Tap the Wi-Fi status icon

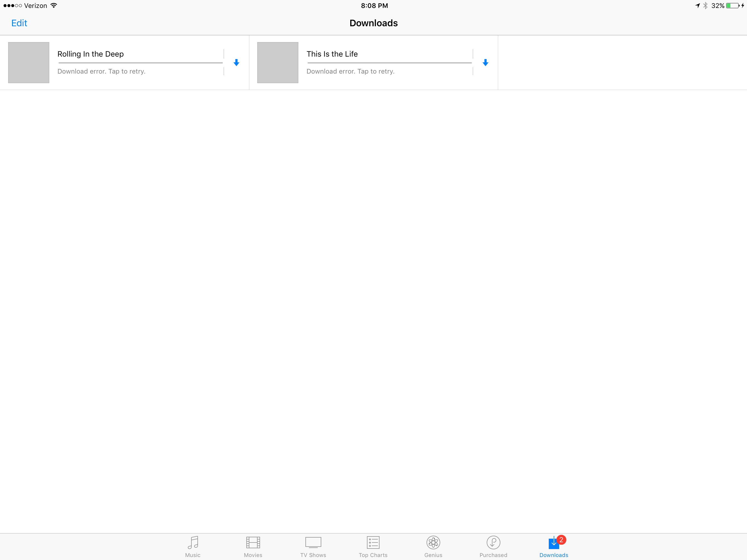pos(54,5)
